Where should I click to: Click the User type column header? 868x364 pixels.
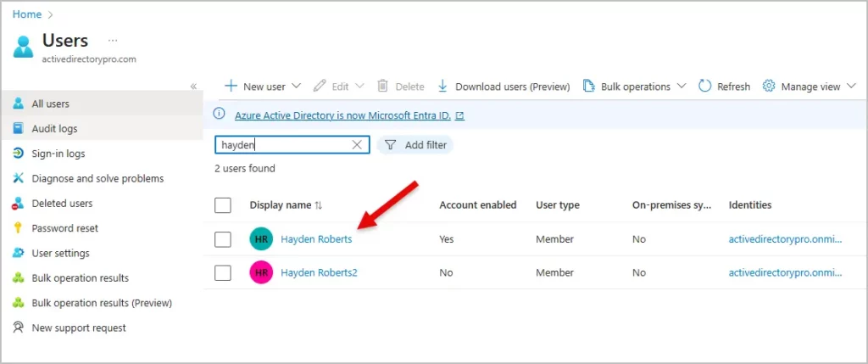558,205
